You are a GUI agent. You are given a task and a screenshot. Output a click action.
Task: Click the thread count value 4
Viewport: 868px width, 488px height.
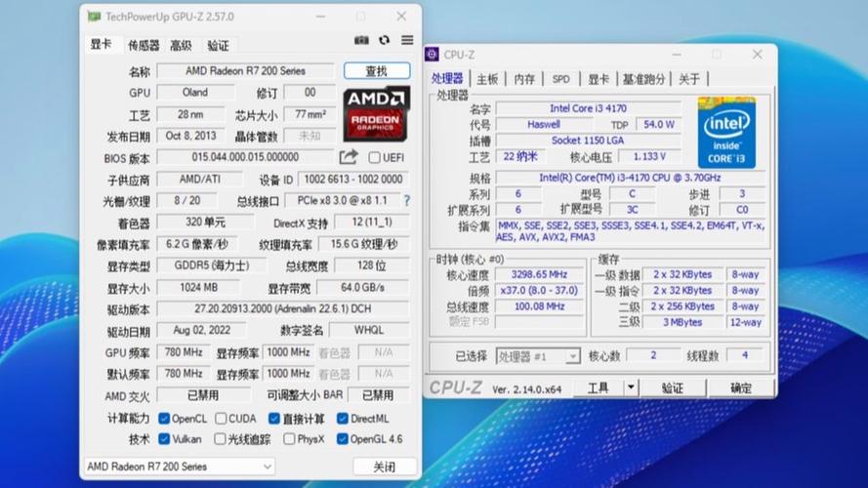click(x=745, y=355)
